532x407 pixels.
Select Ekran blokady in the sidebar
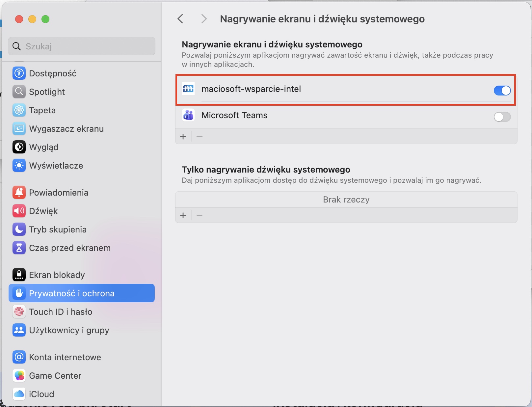(57, 275)
